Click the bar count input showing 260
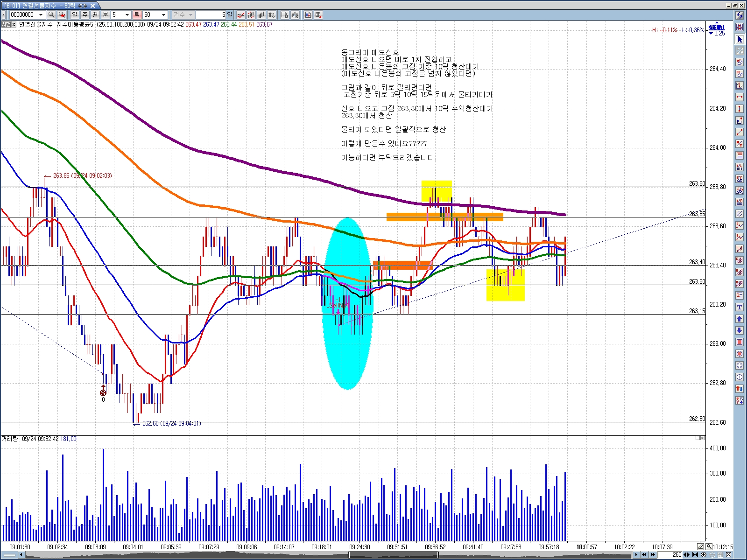747x560 pixels. click(x=671, y=555)
